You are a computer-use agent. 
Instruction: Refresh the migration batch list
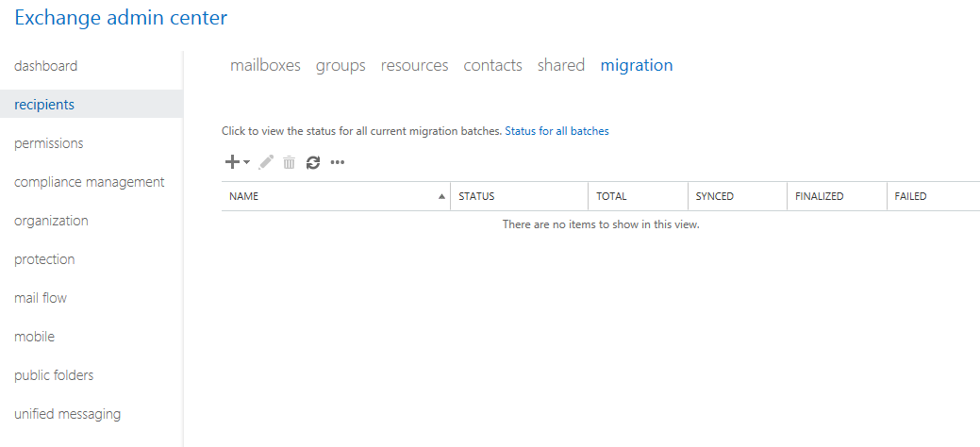pos(313,162)
